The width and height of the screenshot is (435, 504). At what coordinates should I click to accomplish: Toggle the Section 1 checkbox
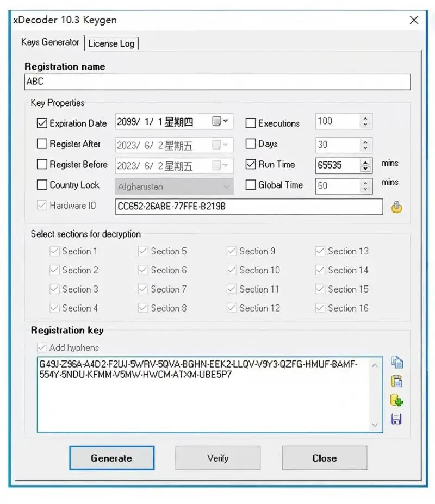(55, 251)
